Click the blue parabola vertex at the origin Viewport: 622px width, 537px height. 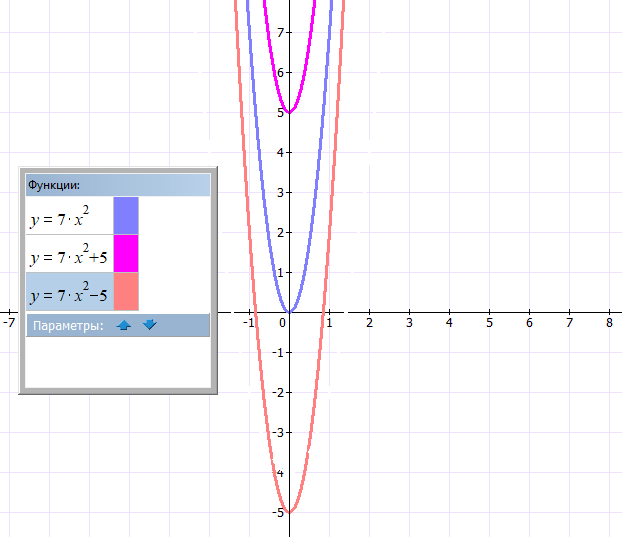(x=289, y=311)
